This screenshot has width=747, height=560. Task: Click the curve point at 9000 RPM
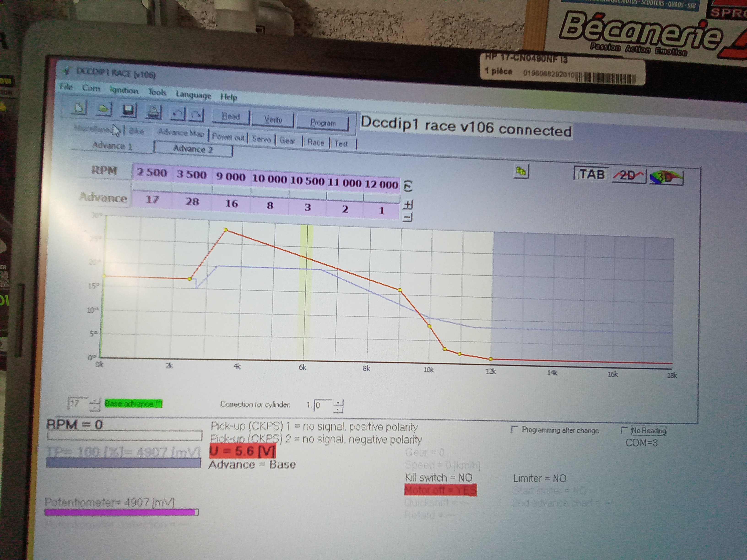coord(400,290)
